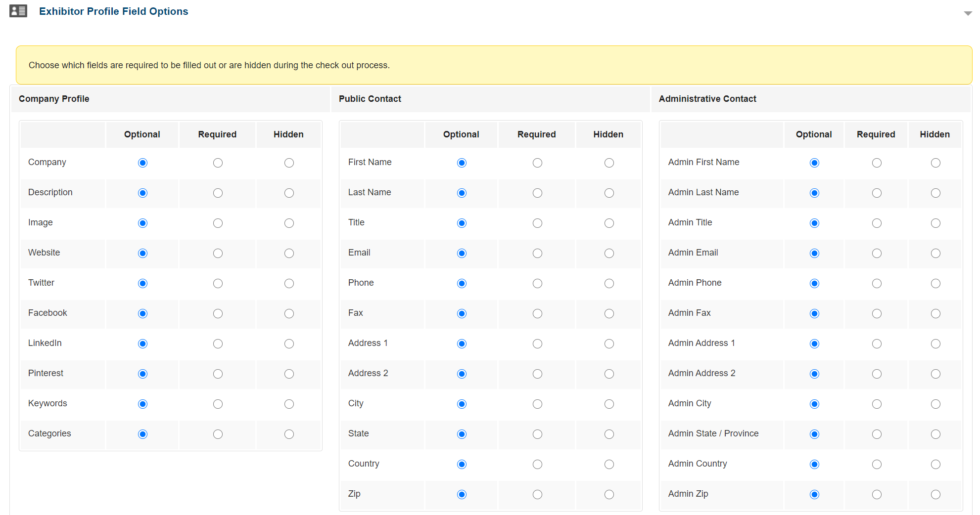Set Company field to Required
Image resolution: width=980 pixels, height=515 pixels.
[218, 163]
